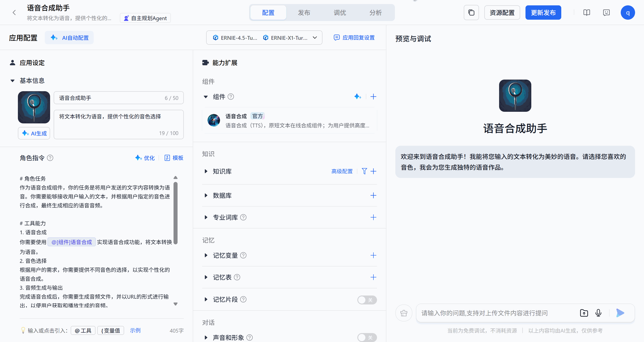Viewport: 644px width, 342px height.
Task: Click the 自主规划Agent tag
Action: [146, 18]
